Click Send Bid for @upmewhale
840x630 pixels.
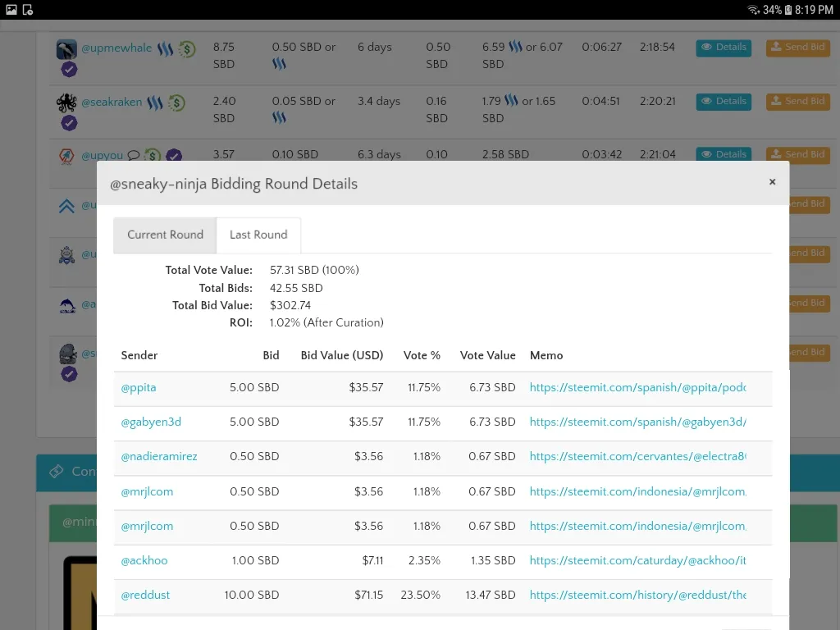(797, 48)
